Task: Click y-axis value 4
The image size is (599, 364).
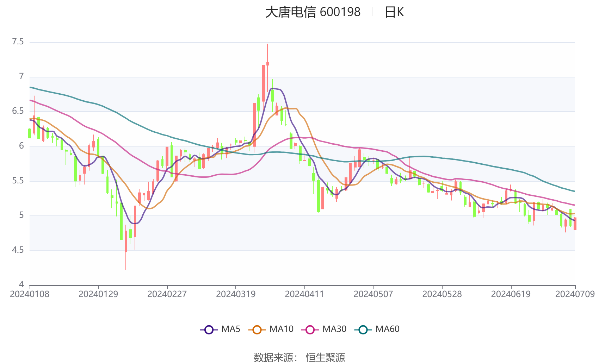Action: coord(21,284)
